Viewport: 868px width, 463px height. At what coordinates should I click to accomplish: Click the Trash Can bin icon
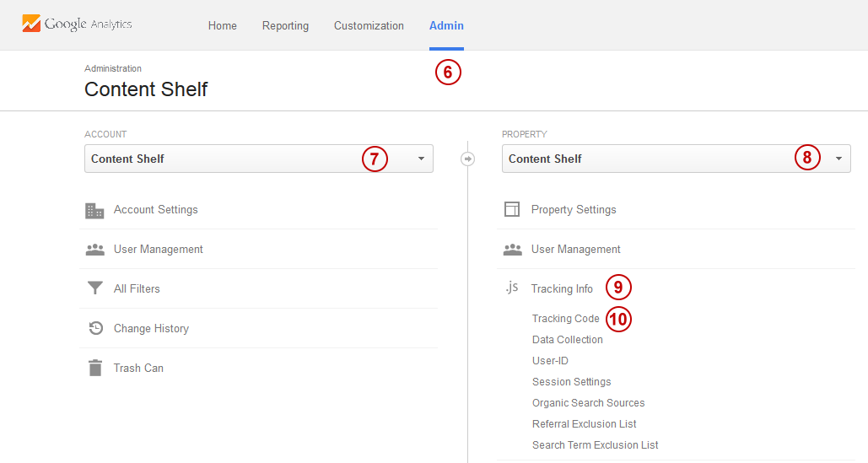pyautogui.click(x=95, y=368)
